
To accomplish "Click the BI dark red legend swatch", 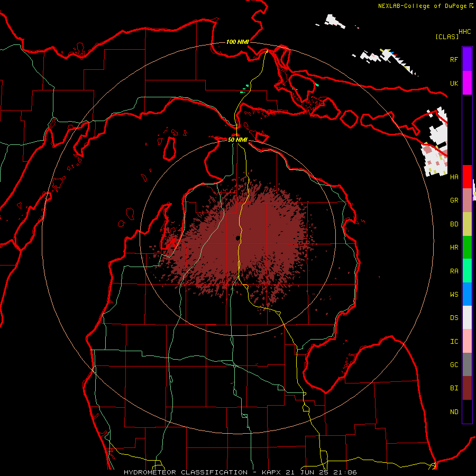I will point(467,388).
